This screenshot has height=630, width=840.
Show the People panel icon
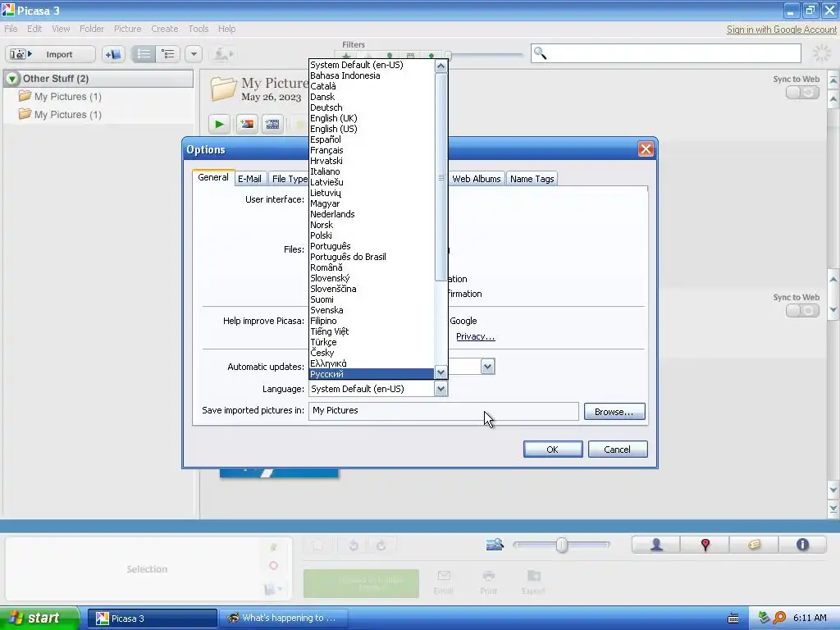pos(656,545)
